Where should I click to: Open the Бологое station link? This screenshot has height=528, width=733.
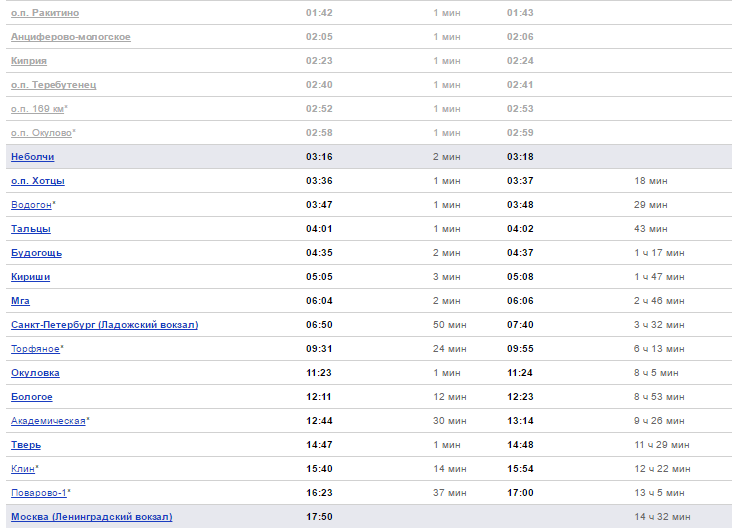point(32,397)
